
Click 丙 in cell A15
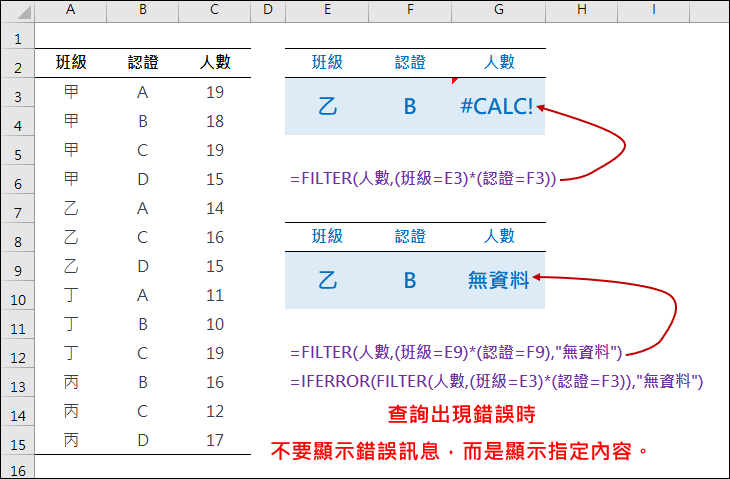[71, 440]
